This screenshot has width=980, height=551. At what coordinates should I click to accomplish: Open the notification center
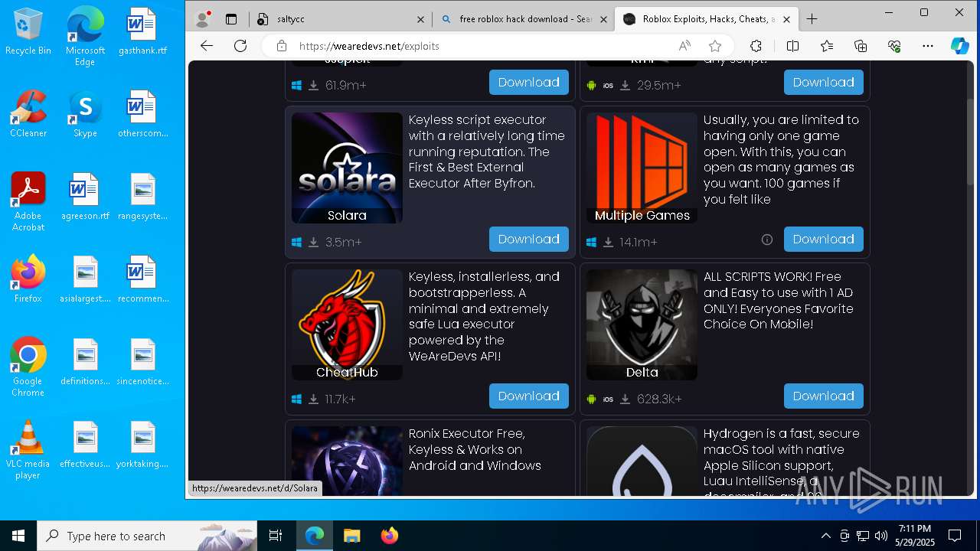tap(955, 536)
